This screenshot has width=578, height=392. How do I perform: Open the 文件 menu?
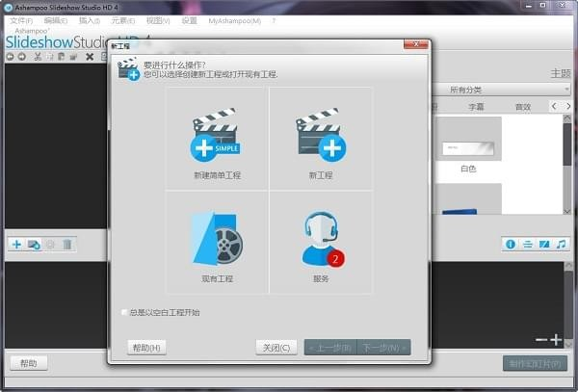[20, 20]
